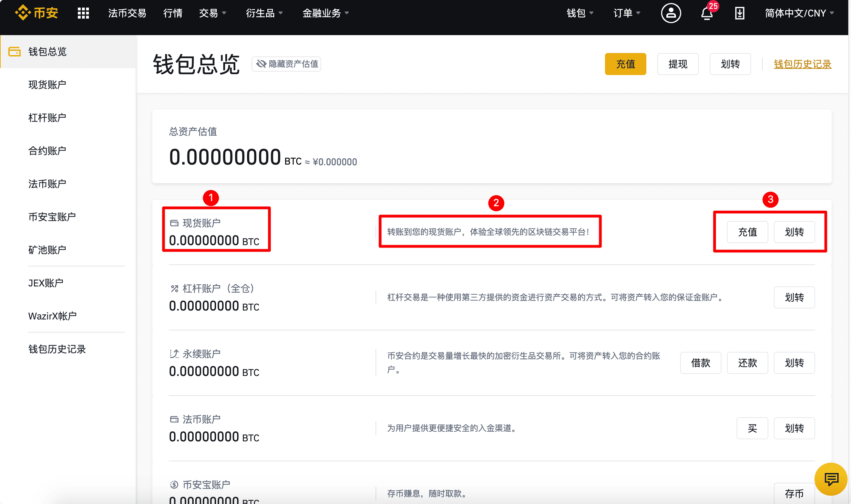Open 行情 in the top nav
851x504 pixels.
tap(173, 13)
